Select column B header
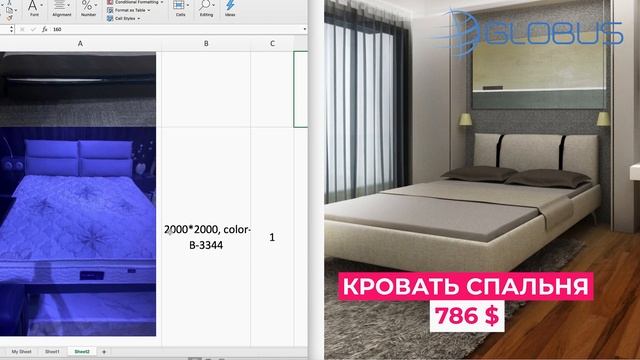This screenshot has width=640, height=360. (206, 43)
